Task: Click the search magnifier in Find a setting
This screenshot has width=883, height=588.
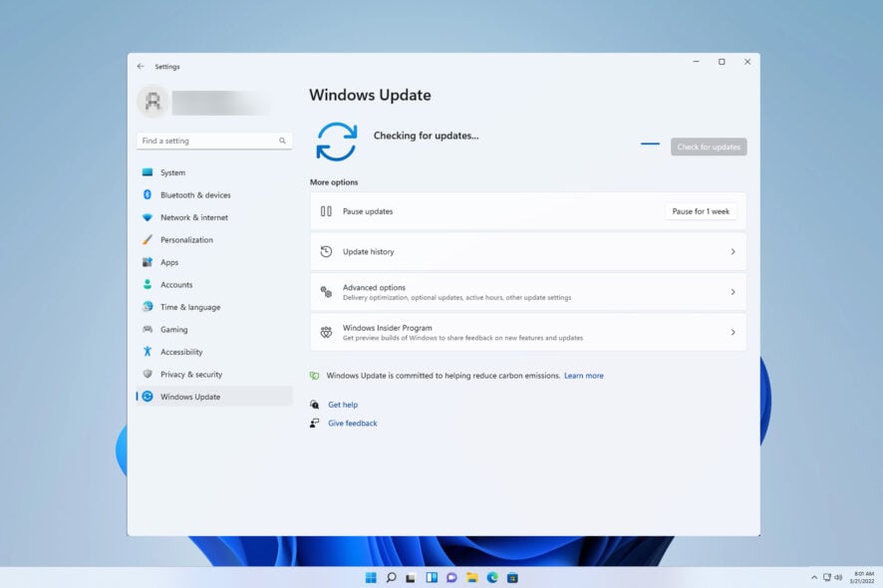Action: 282,141
